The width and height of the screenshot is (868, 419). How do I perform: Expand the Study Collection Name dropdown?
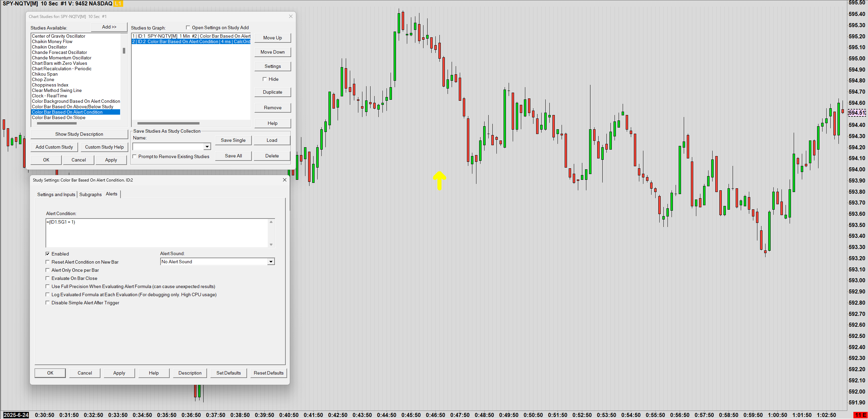click(207, 147)
